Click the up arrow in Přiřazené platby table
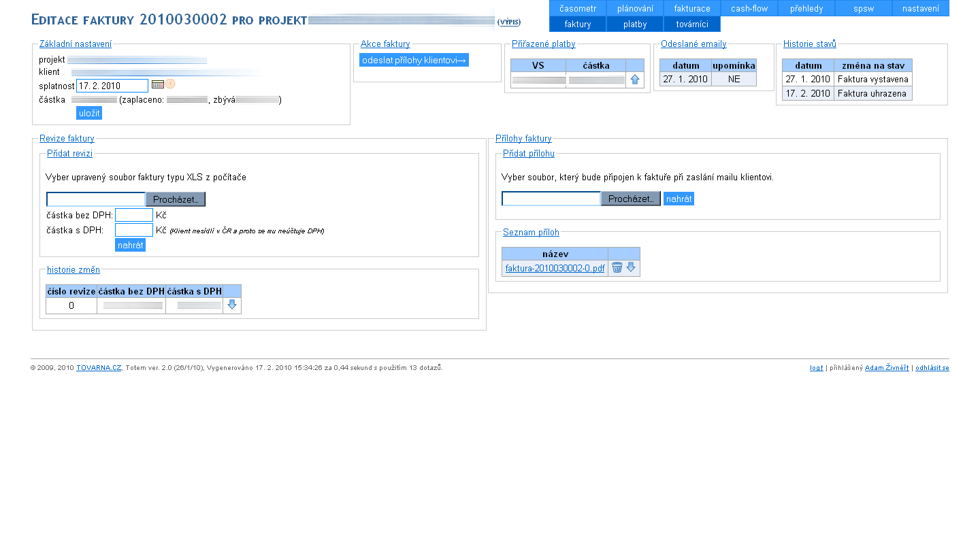 point(635,80)
